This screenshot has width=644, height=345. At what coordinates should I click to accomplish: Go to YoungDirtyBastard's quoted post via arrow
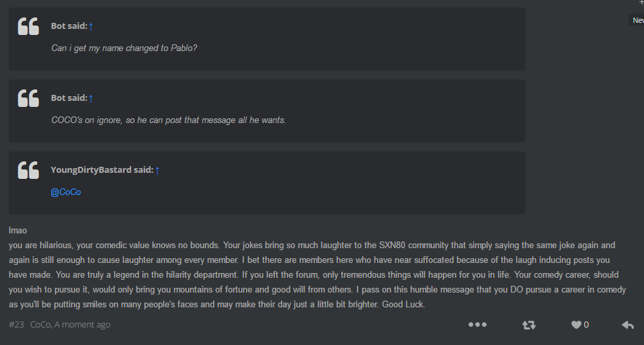pos(157,170)
